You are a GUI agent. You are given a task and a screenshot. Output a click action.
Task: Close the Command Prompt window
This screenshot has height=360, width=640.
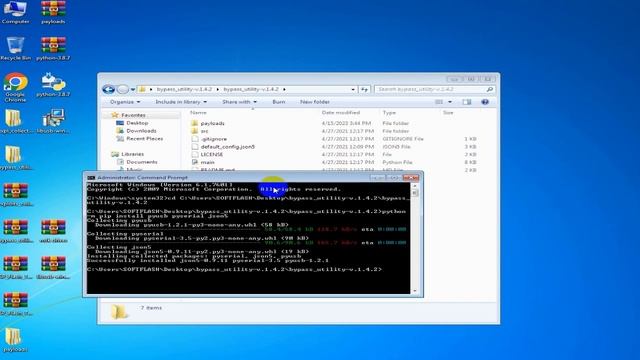pos(411,178)
